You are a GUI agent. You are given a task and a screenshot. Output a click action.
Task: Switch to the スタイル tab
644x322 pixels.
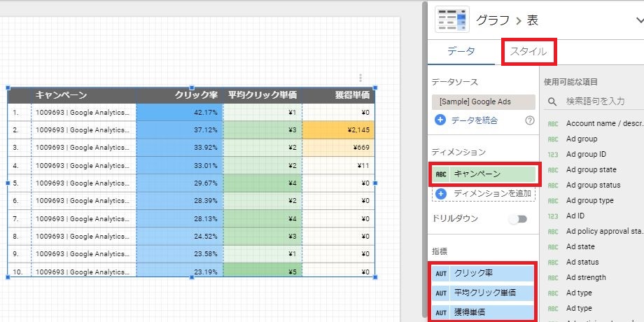[x=528, y=51]
